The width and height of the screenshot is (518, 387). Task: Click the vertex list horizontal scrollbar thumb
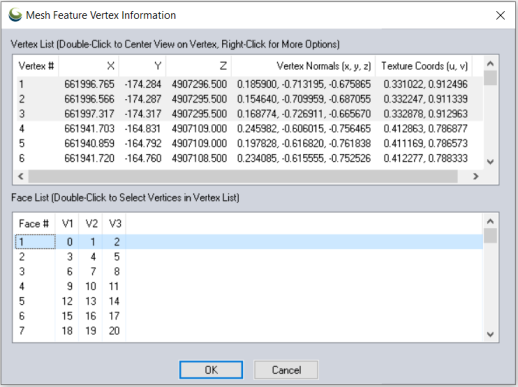(243, 176)
